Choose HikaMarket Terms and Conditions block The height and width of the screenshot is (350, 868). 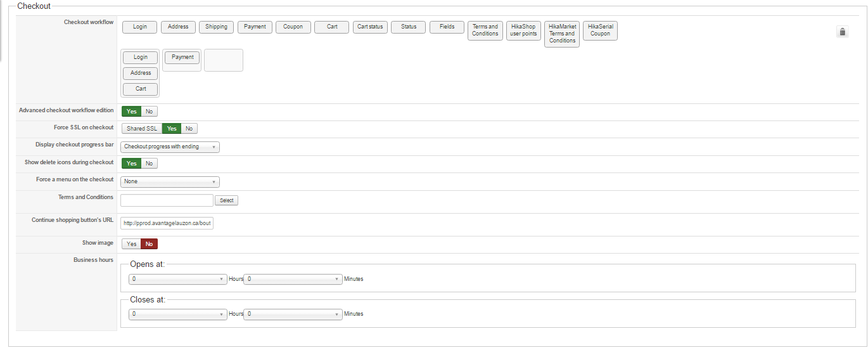coord(562,34)
